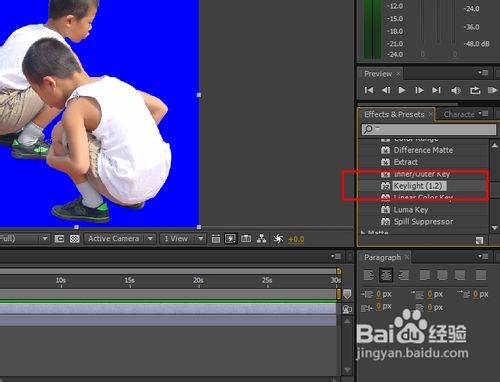Reset exposure with the aperture icon

(x=278, y=239)
